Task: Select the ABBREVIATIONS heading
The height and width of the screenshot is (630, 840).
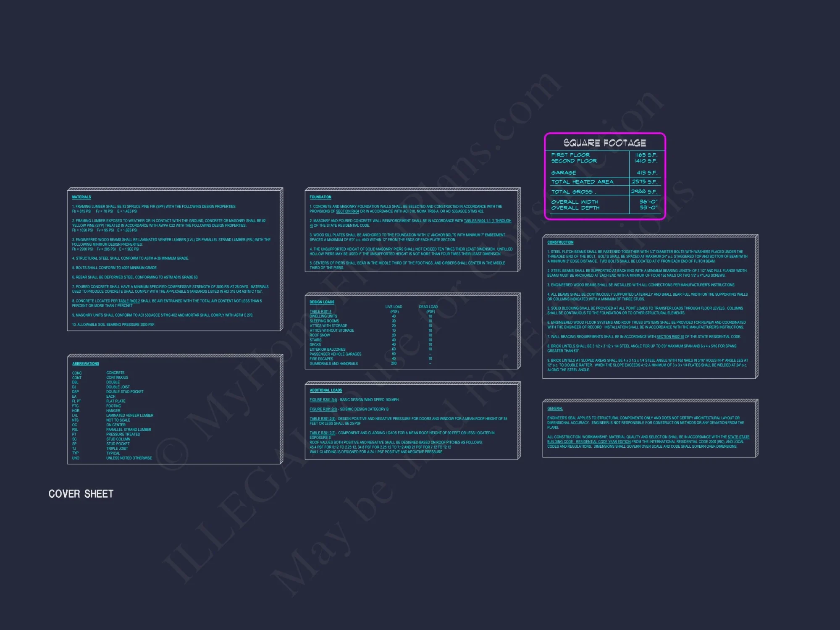Action: tap(86, 364)
